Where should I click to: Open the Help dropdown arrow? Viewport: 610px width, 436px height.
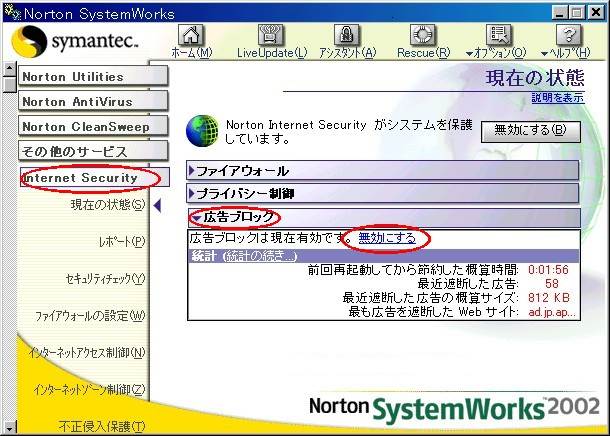[x=545, y=54]
